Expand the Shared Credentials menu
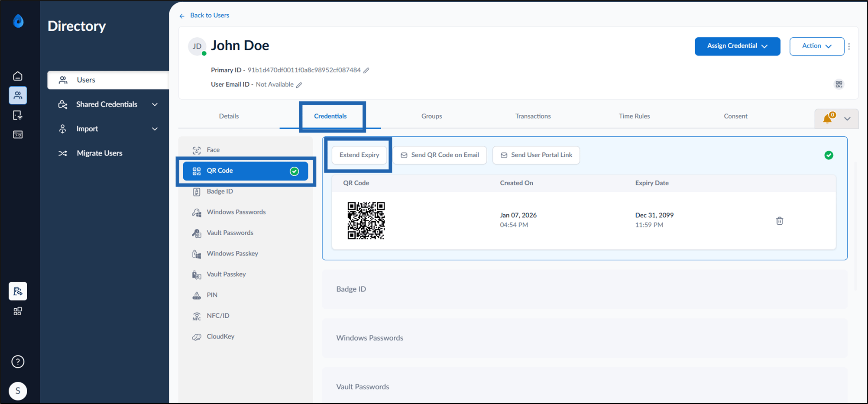 108,104
